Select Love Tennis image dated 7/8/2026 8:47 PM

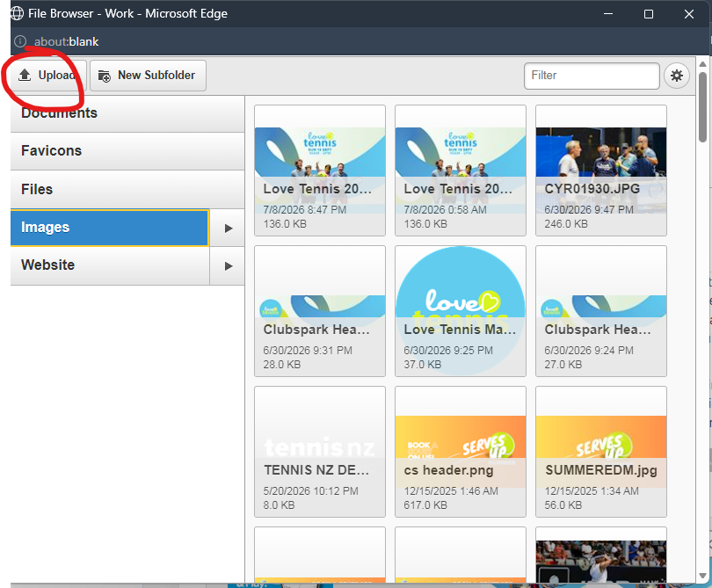point(320,171)
